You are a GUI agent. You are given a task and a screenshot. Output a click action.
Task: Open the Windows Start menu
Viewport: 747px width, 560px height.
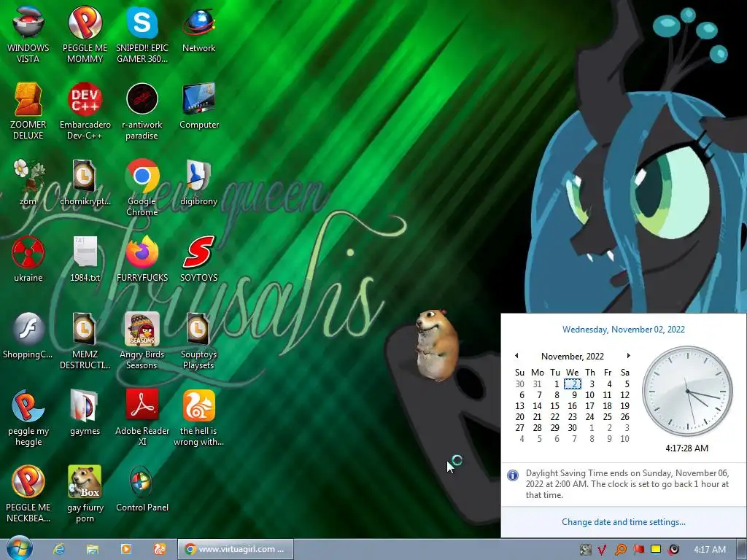tap(20, 548)
